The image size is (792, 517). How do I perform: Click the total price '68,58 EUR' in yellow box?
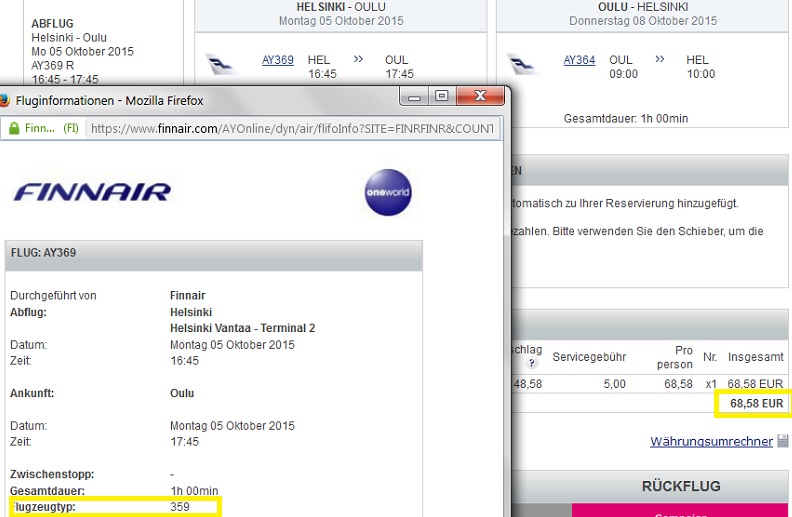click(x=757, y=403)
